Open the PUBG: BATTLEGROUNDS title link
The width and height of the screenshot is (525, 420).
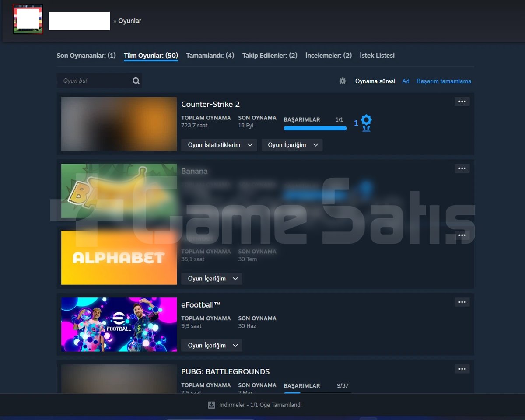pyautogui.click(x=225, y=371)
